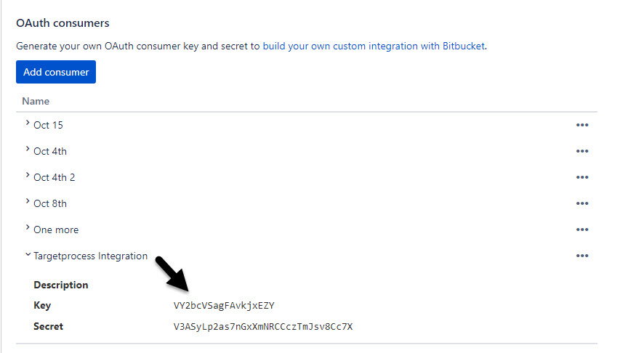644x353 pixels.
Task: Open build your own custom integration link
Action: point(374,46)
